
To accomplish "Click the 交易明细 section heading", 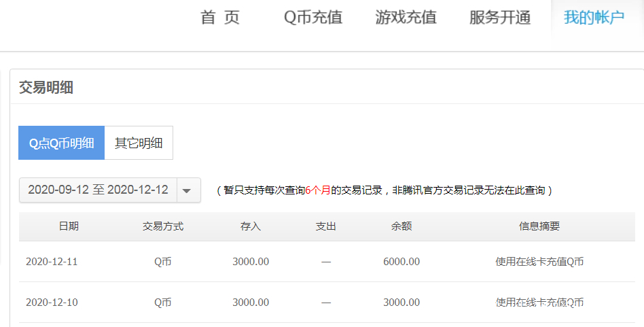I will (x=46, y=87).
